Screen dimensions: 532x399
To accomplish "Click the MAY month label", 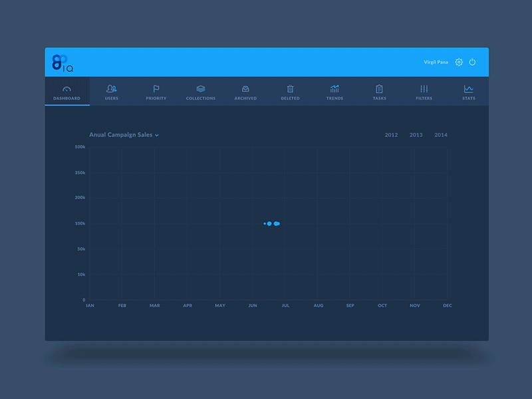I will 220,306.
